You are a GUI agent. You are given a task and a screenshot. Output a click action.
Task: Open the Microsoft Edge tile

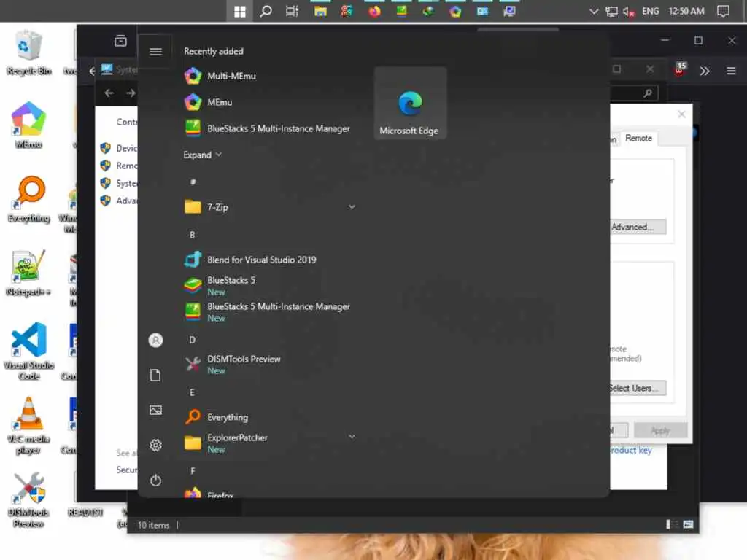tap(410, 103)
